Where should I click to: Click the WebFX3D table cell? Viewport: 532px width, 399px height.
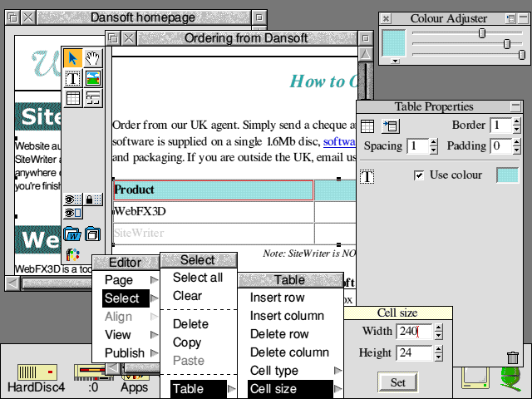tap(214, 212)
